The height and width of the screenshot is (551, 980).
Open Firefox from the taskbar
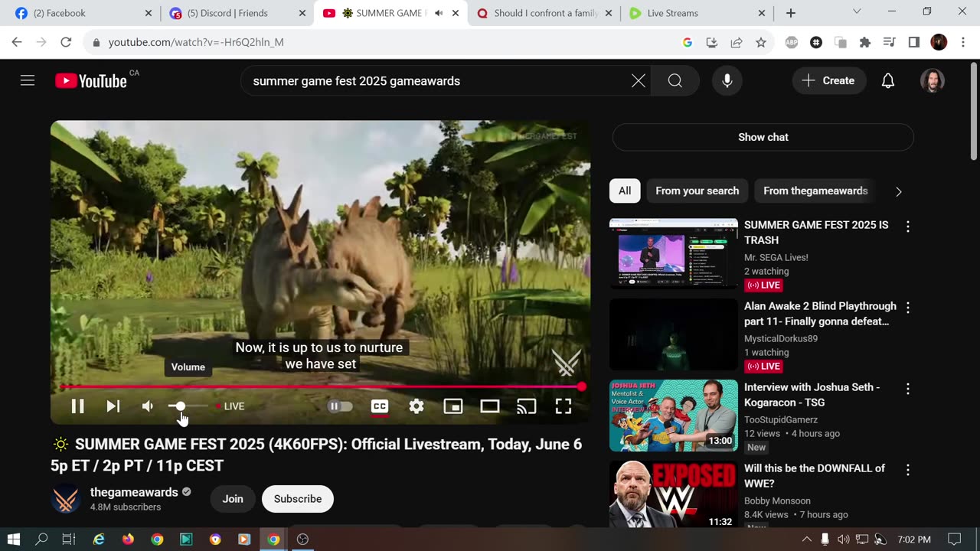pyautogui.click(x=128, y=539)
